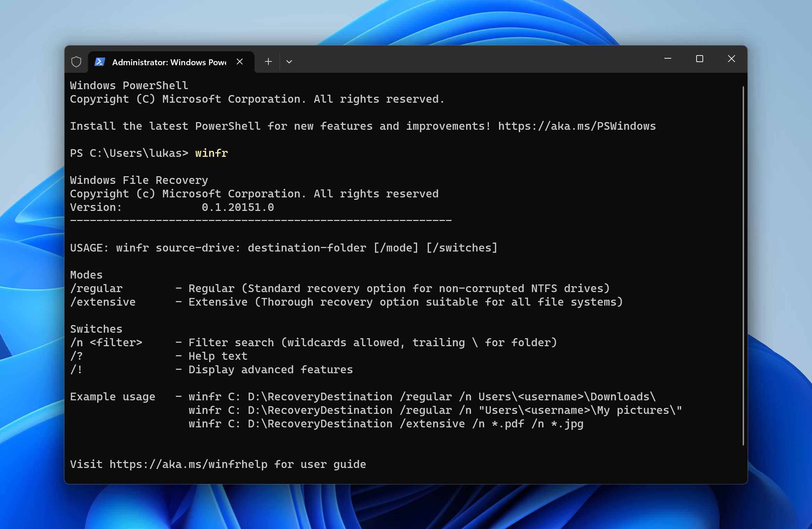Click the Switches heading
The image size is (812, 529).
(96, 329)
